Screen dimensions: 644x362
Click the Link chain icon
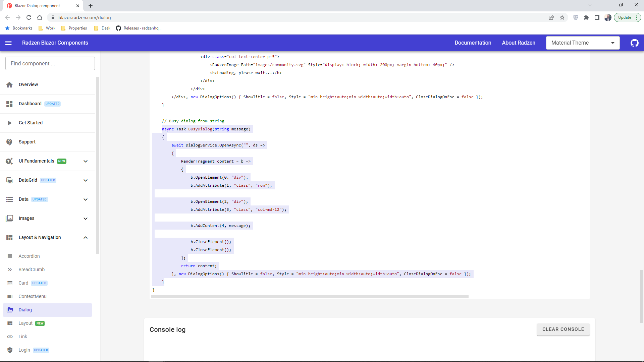[x=10, y=337]
